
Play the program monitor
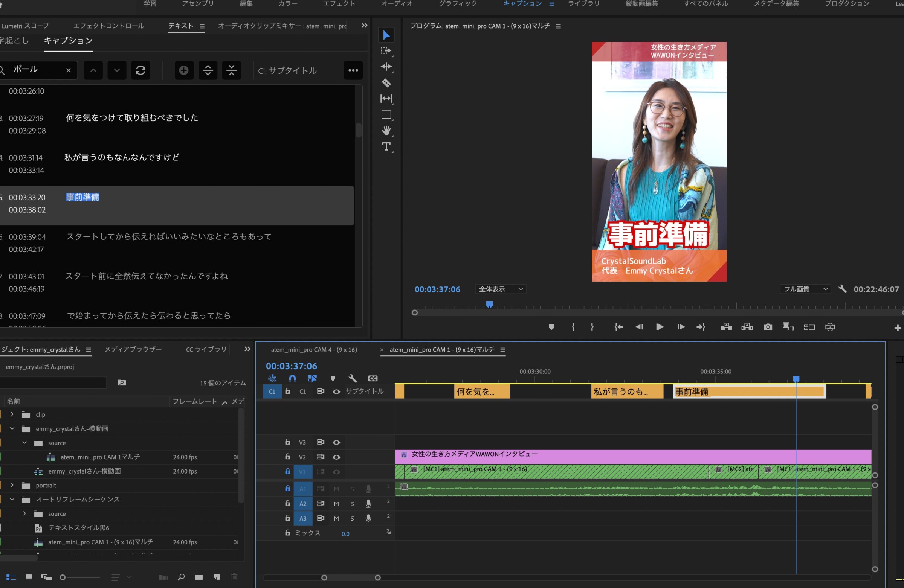660,327
